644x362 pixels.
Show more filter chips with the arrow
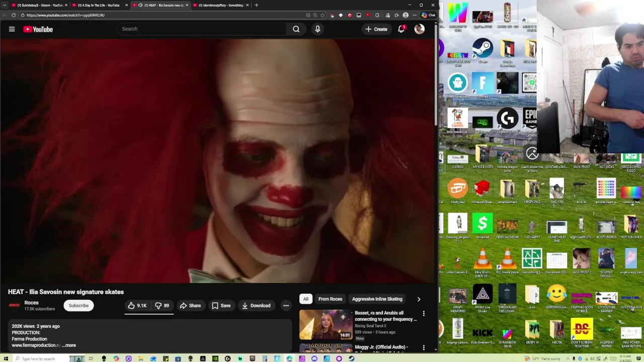click(419, 299)
